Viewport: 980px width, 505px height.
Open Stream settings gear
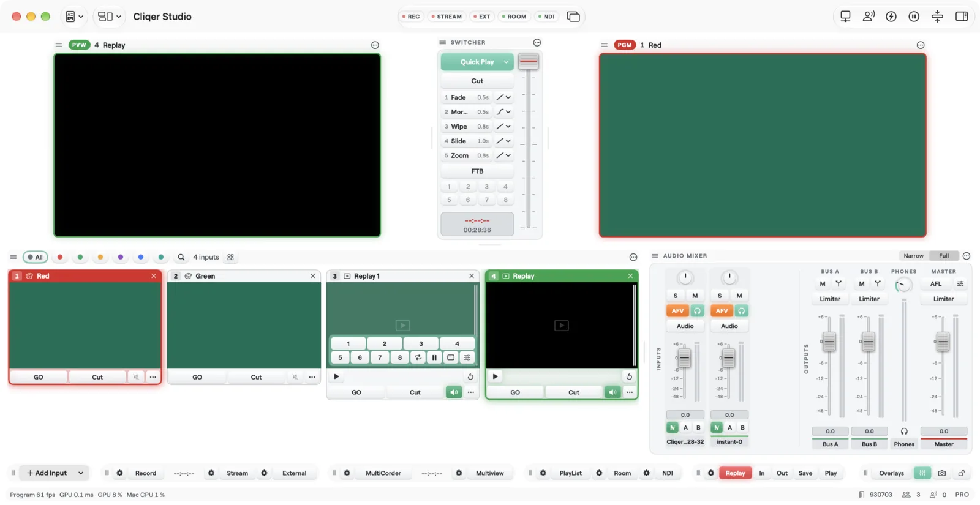(211, 473)
